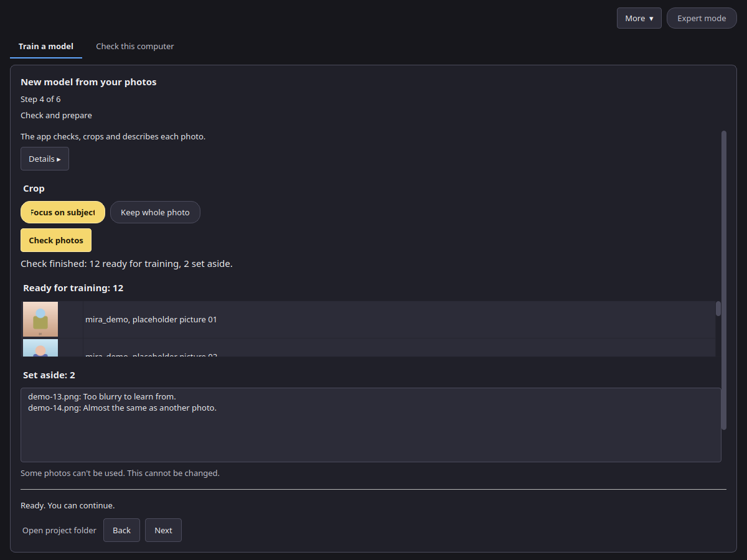
Task: Click the Check photos button
Action: pos(56,240)
